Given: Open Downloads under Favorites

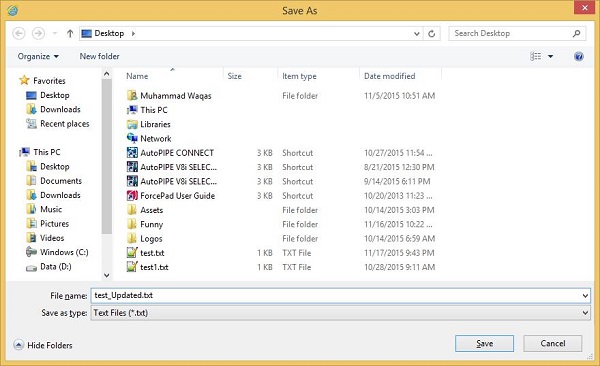Looking at the screenshot, I should click(60, 109).
